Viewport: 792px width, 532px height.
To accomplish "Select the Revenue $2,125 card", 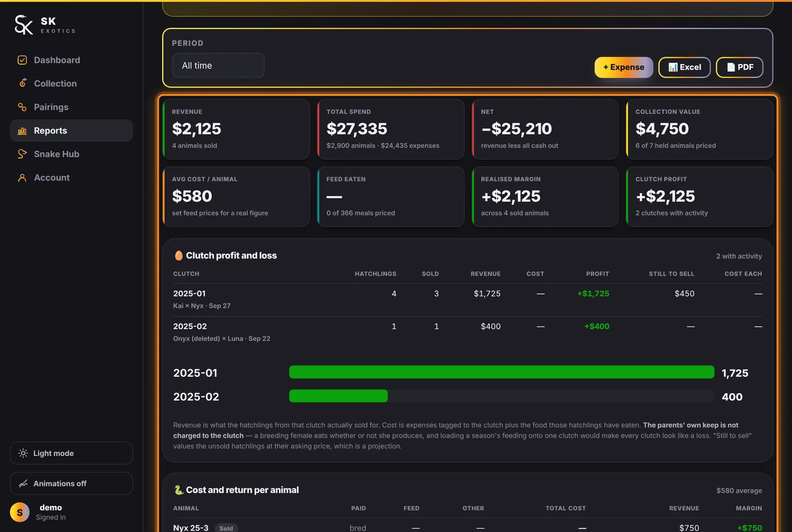I will click(x=236, y=129).
